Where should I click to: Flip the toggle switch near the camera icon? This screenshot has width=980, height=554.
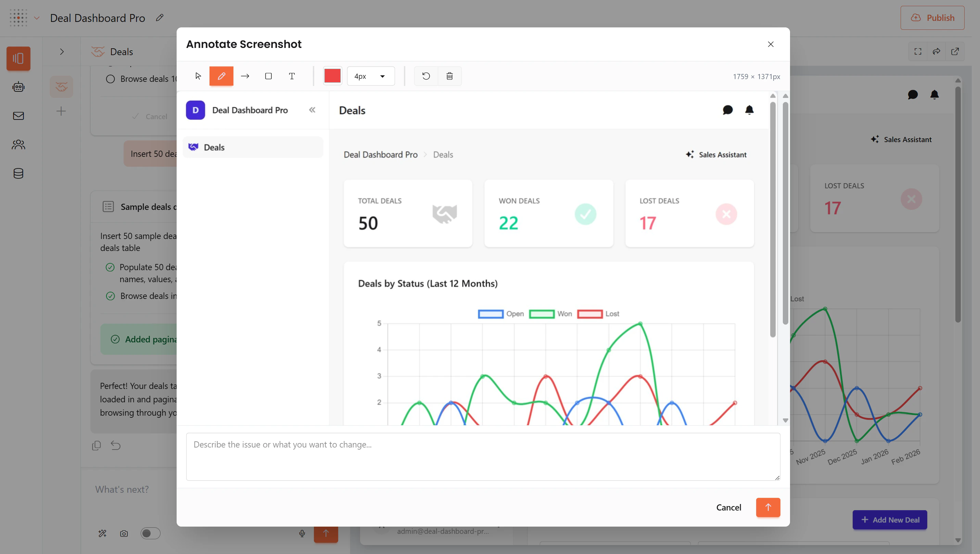150,533
